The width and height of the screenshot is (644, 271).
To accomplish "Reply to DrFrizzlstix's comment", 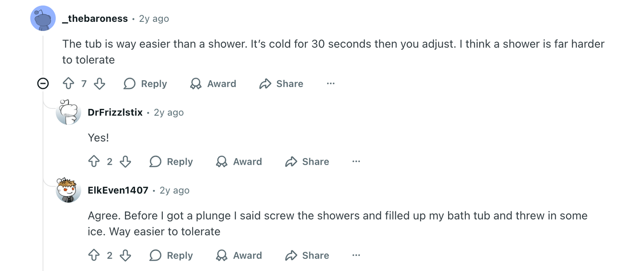I will point(171,162).
